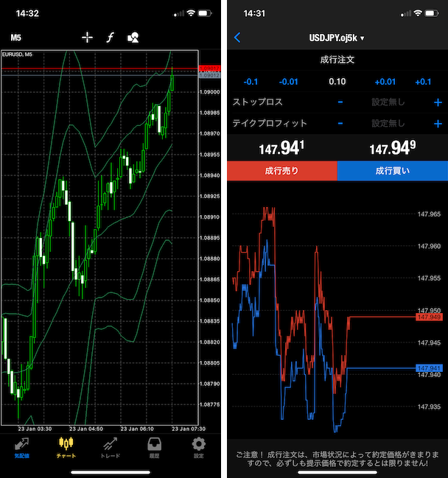The height and width of the screenshot is (478, 448).
Task: Open the 設定 settings tab
Action: tap(198, 448)
